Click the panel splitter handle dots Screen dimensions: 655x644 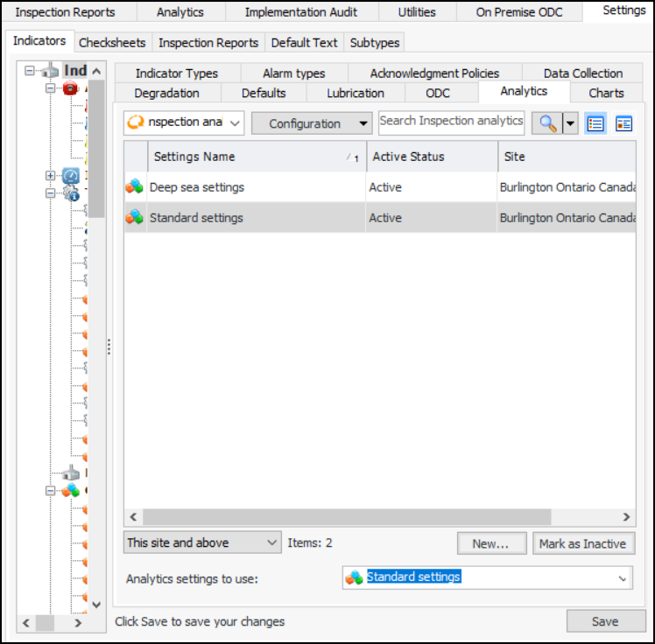tap(109, 346)
